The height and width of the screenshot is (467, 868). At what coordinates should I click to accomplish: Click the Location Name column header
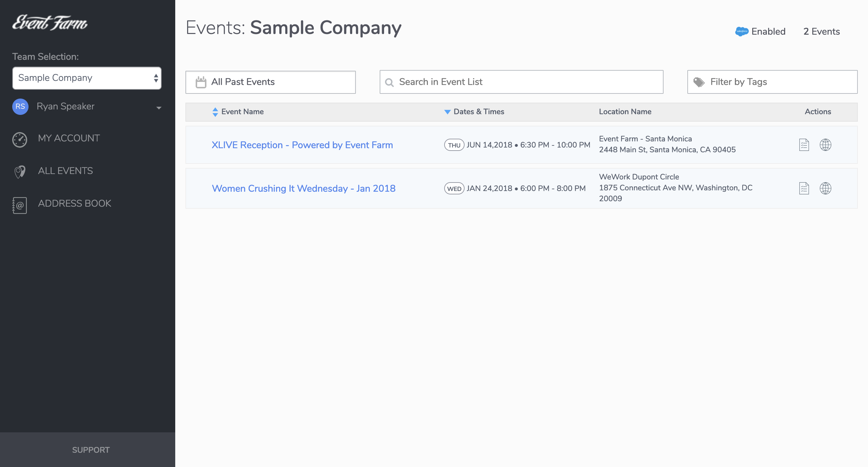pyautogui.click(x=625, y=112)
